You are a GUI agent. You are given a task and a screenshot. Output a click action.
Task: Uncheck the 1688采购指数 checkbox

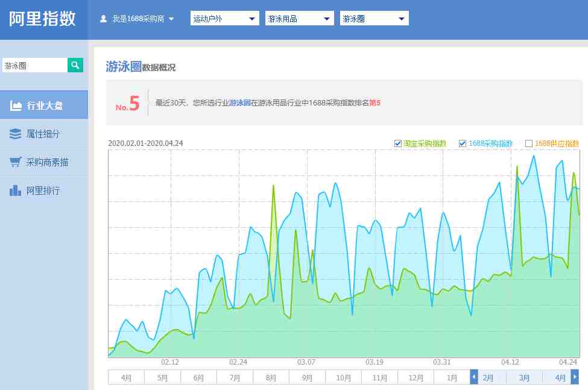point(463,143)
